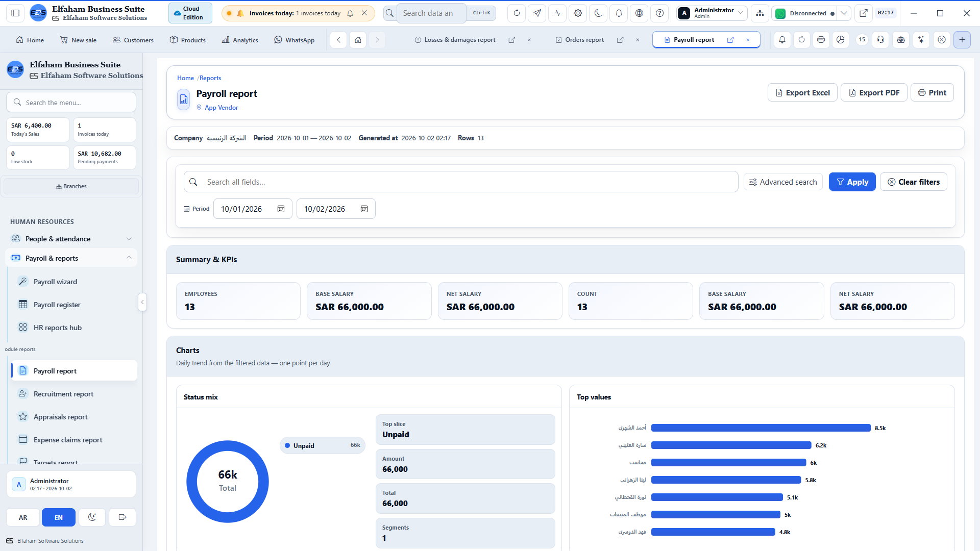This screenshot has width=980, height=551.
Task: Click the sparkle AI icon
Action: pyautogui.click(x=921, y=40)
